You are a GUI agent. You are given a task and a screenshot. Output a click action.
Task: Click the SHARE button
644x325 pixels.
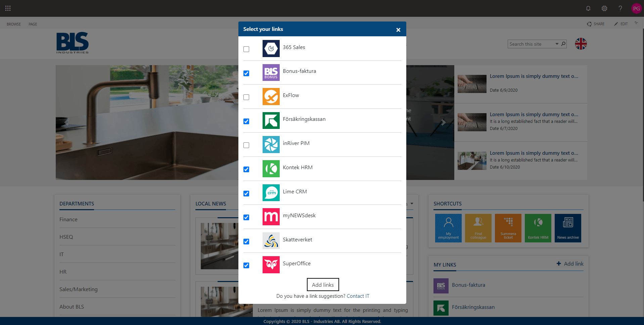[x=596, y=24]
